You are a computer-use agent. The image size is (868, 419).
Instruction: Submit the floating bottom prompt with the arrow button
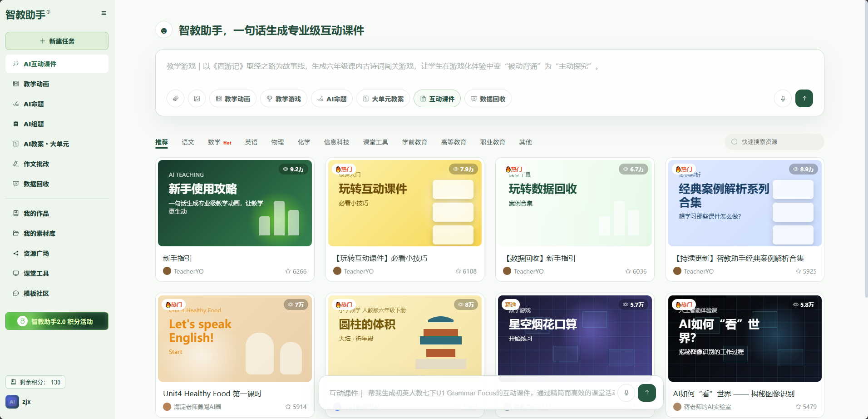(x=647, y=393)
